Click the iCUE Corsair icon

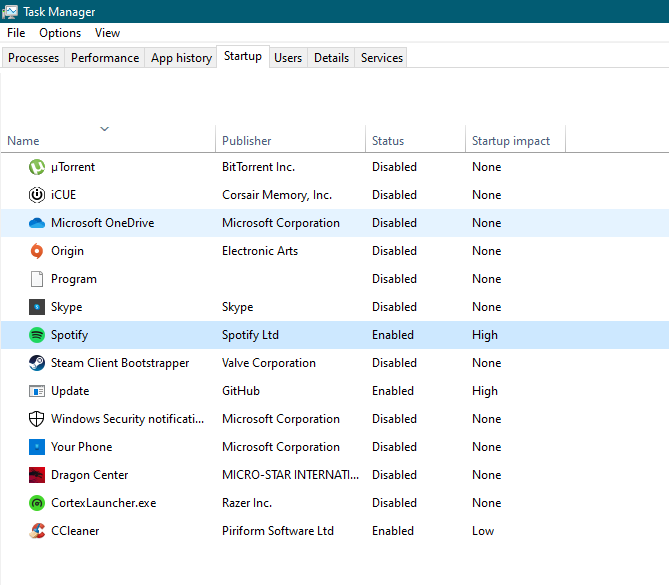[37, 195]
